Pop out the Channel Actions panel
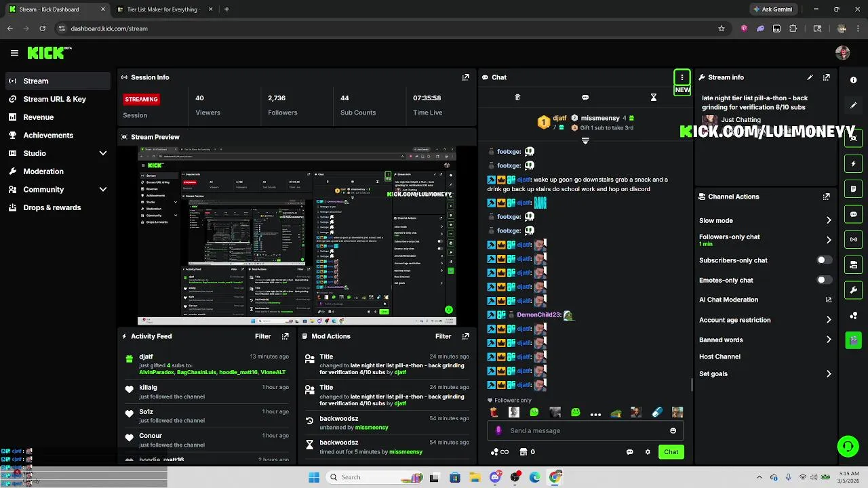The height and width of the screenshot is (488, 868). pyautogui.click(x=826, y=197)
